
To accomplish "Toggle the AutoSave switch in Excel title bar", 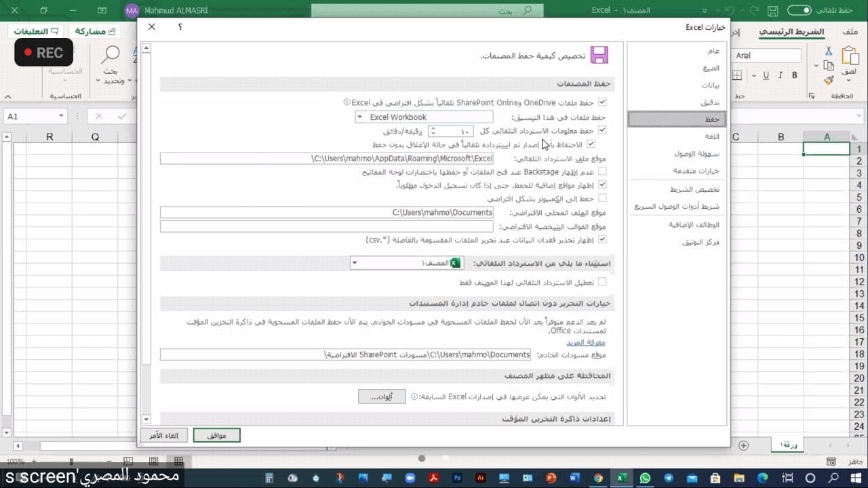I will 799,10.
